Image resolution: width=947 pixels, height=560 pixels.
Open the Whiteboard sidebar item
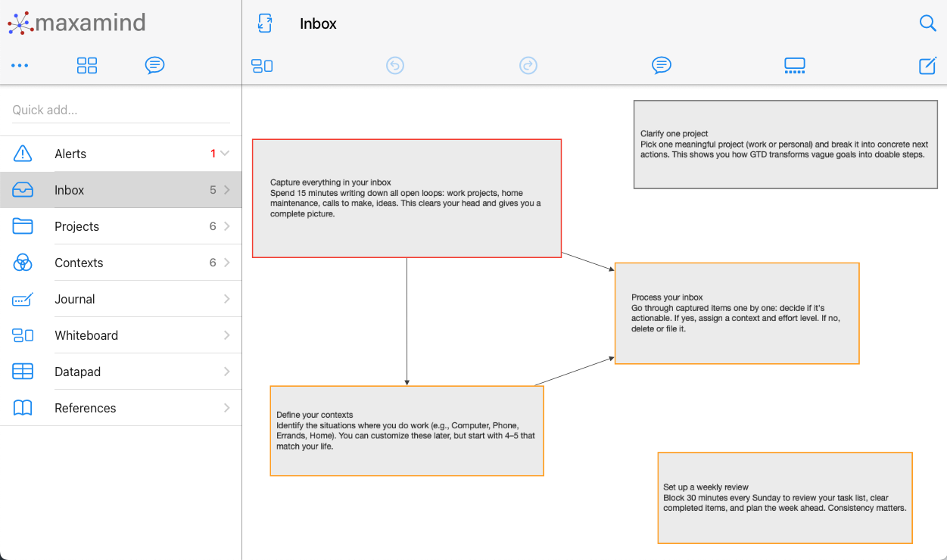(x=86, y=334)
